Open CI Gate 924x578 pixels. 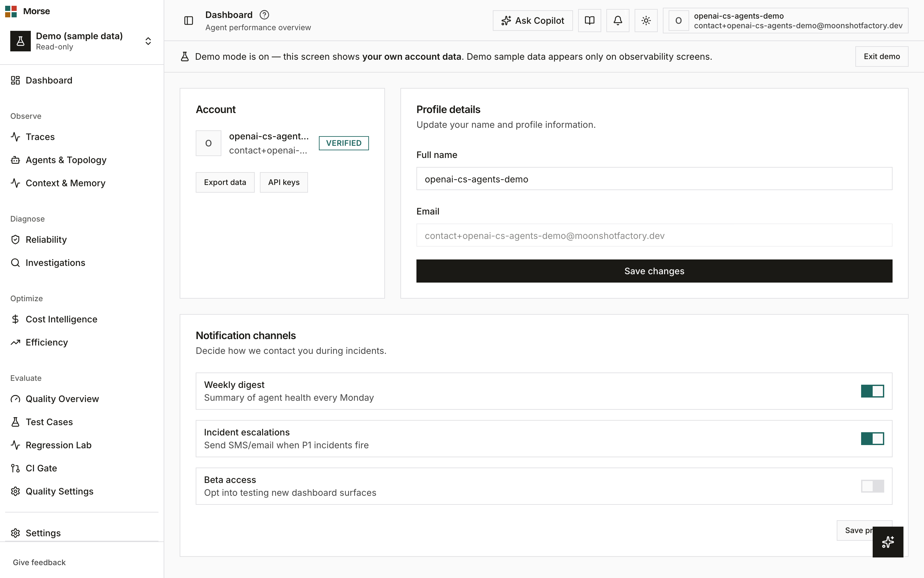82,468
